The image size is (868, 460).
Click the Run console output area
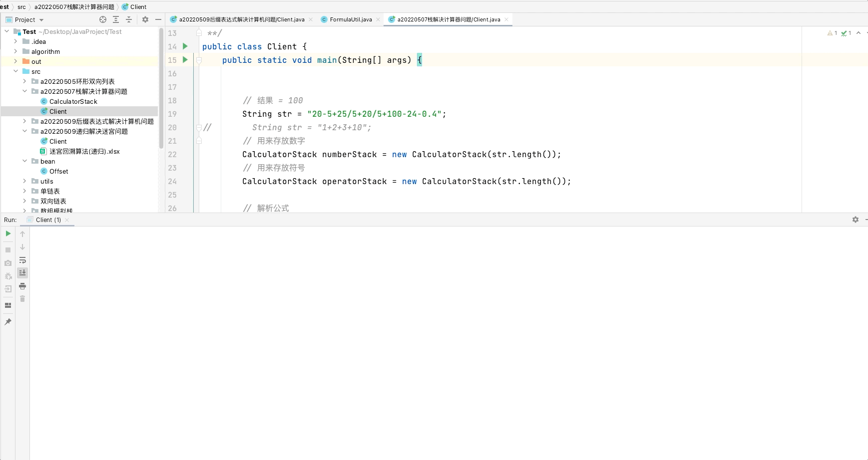[x=448, y=343]
